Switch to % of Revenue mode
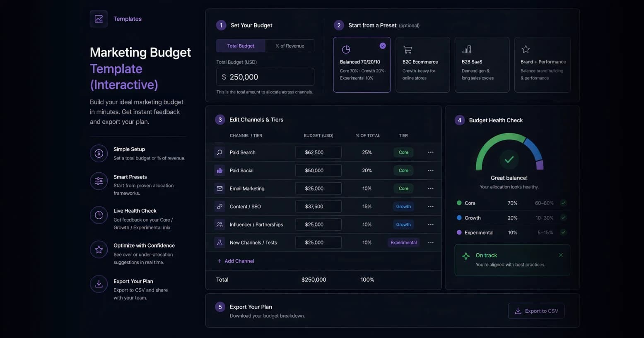The image size is (644, 338). 290,46
